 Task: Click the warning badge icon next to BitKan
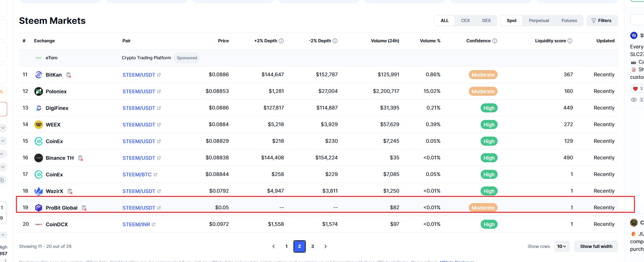(68, 75)
